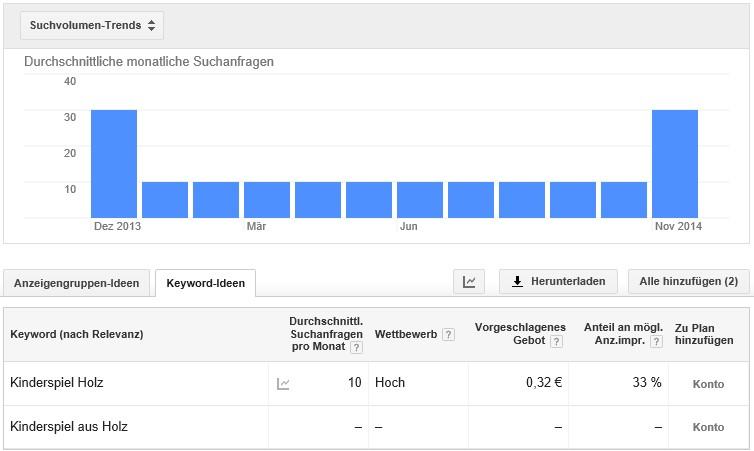Image resolution: width=754 pixels, height=451 pixels.
Task: Select the Kinderspiel Holz keyword row
Action: click(x=376, y=383)
